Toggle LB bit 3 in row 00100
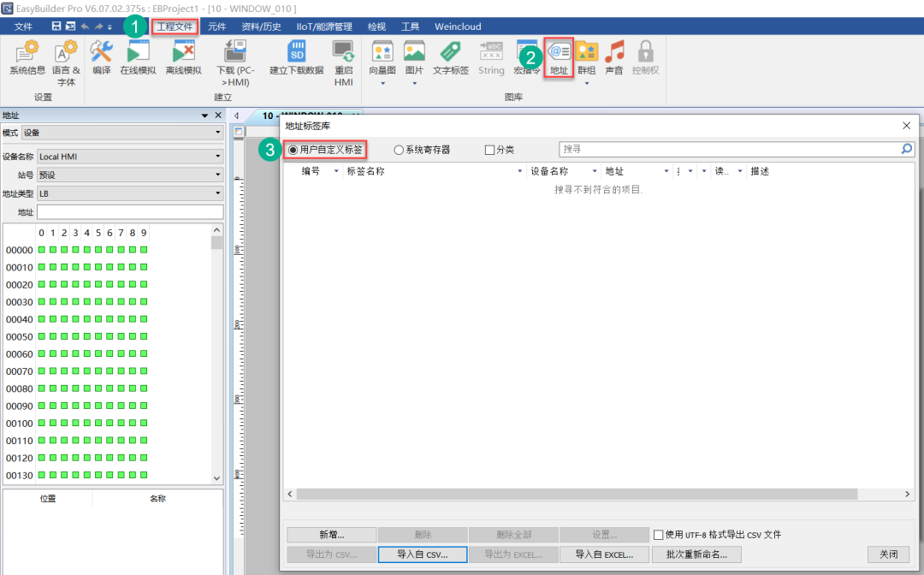The height and width of the screenshot is (575, 924). click(x=76, y=423)
